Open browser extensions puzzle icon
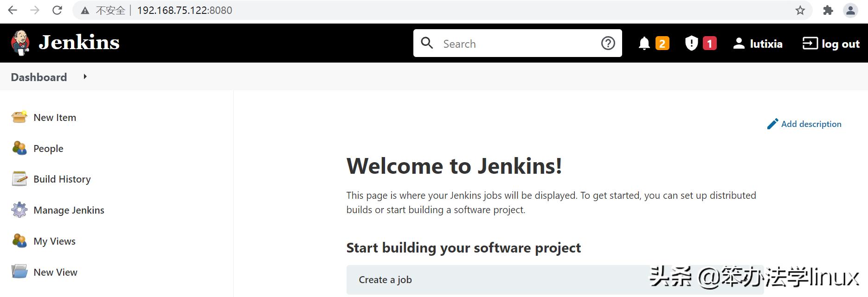The image size is (868, 297). pyautogui.click(x=828, y=10)
